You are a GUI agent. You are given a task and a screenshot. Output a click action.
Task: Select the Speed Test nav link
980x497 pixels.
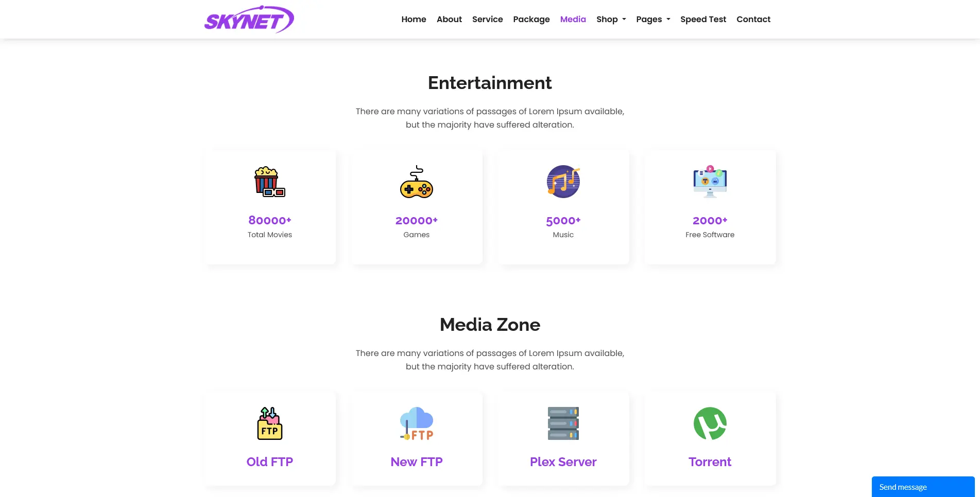click(x=703, y=19)
